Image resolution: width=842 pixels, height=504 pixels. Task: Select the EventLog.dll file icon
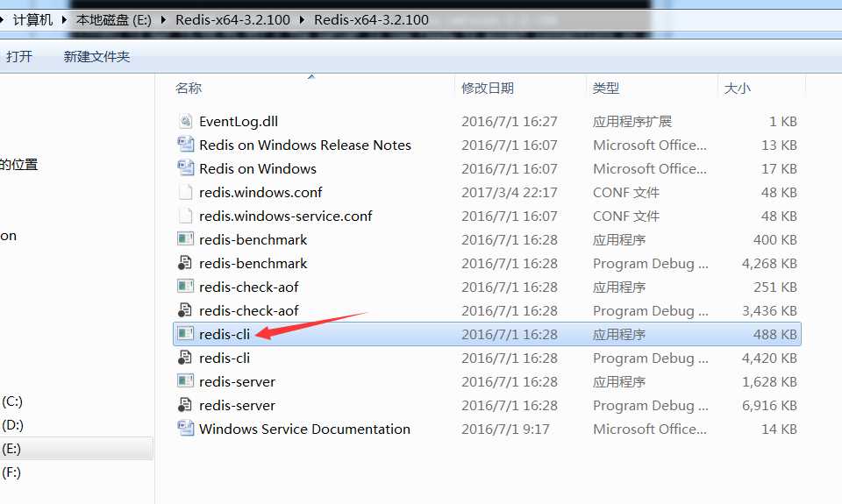pyautogui.click(x=185, y=121)
